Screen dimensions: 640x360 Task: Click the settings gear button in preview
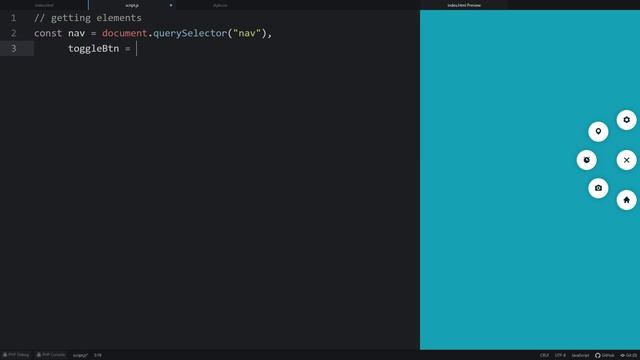(x=626, y=120)
